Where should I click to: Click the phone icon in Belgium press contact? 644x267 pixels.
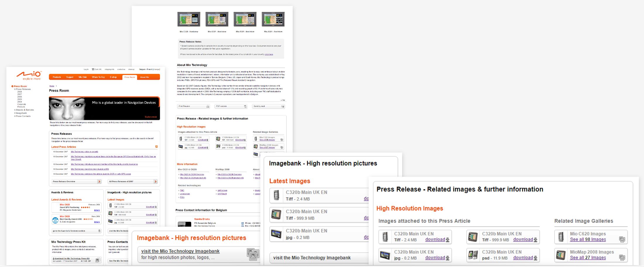coord(242,223)
